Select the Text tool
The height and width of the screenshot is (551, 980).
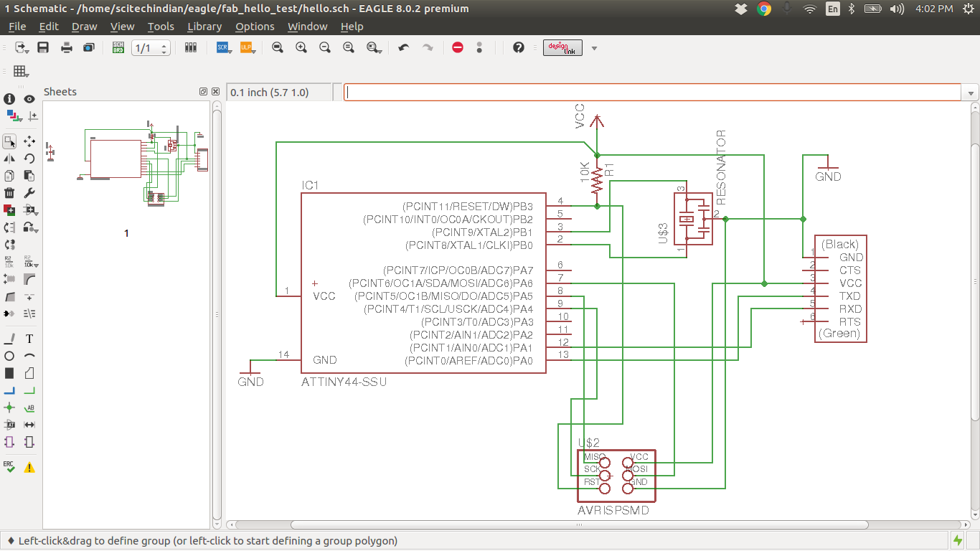click(x=29, y=339)
